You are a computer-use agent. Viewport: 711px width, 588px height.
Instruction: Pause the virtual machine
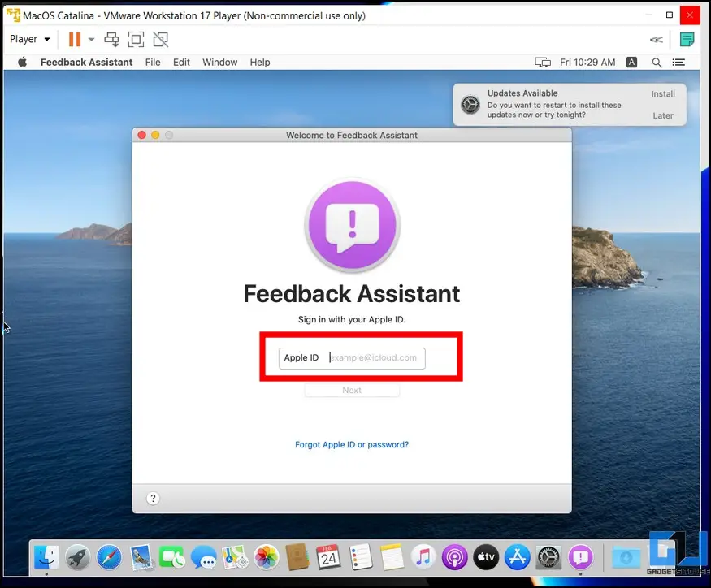coord(75,39)
